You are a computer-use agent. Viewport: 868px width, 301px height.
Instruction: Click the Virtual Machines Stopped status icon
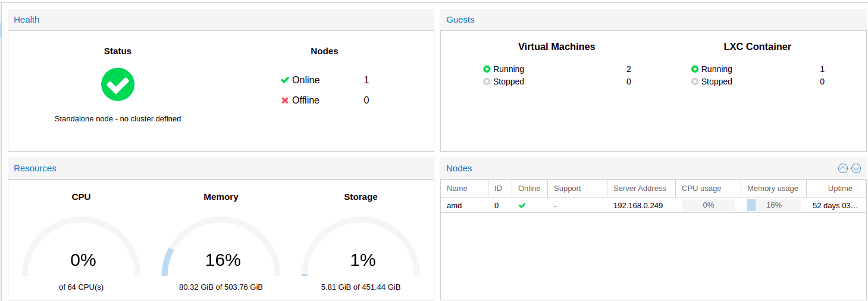coord(487,81)
